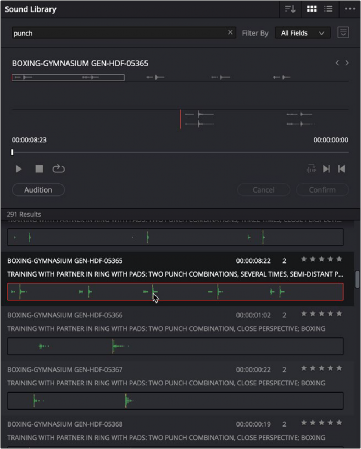Image resolution: width=361 pixels, height=449 pixels.
Task: Switch to list view layout
Action: tap(328, 9)
